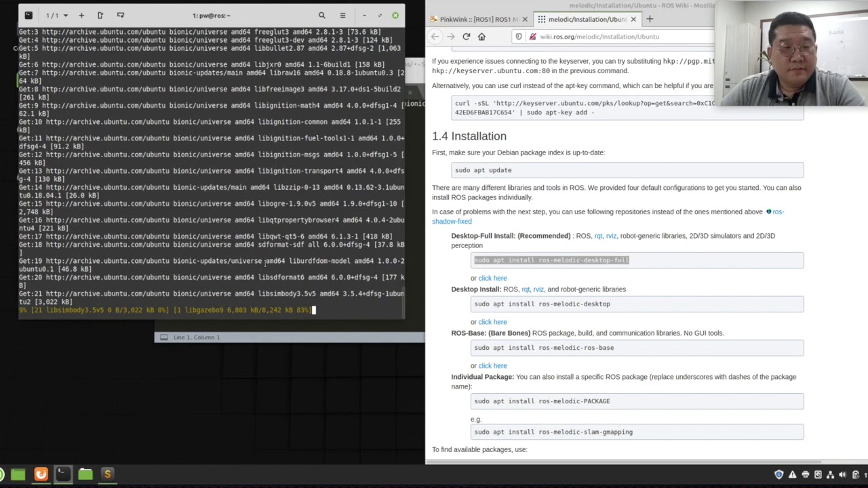Open the Linux Mint start menu
Screen dimensions: 868x488
tap(1, 474)
